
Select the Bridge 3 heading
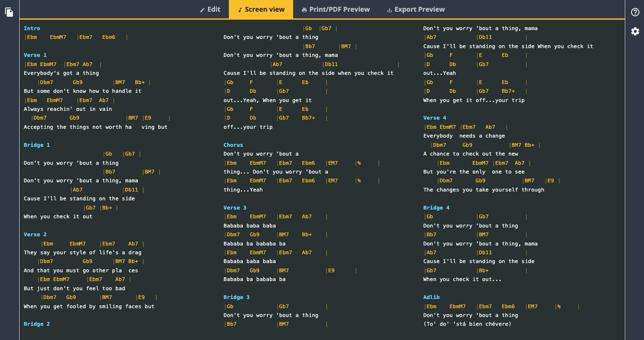(236, 297)
